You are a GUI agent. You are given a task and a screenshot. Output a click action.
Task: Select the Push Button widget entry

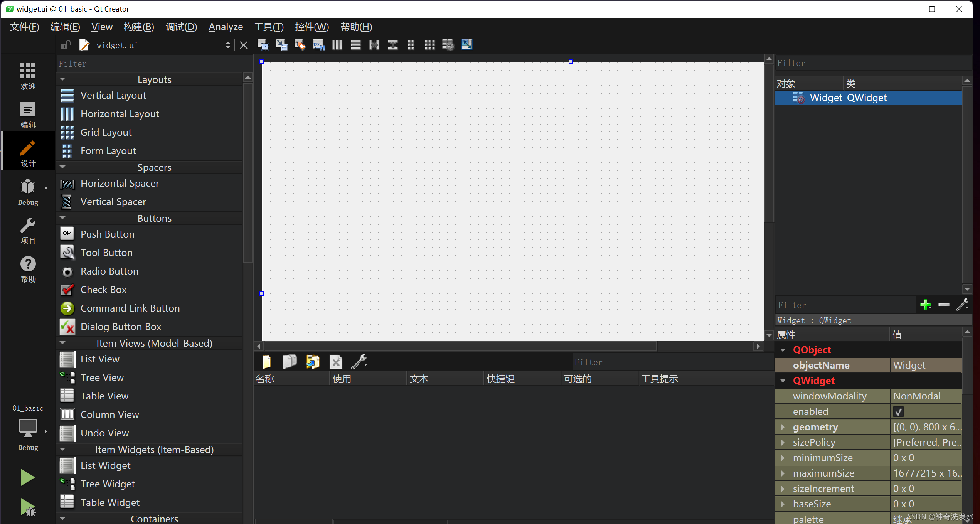tap(107, 234)
